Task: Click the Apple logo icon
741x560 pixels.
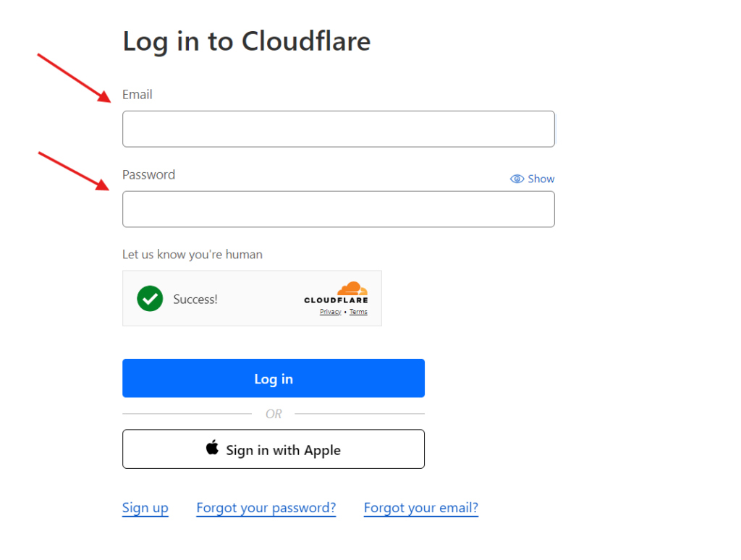Action: point(212,448)
